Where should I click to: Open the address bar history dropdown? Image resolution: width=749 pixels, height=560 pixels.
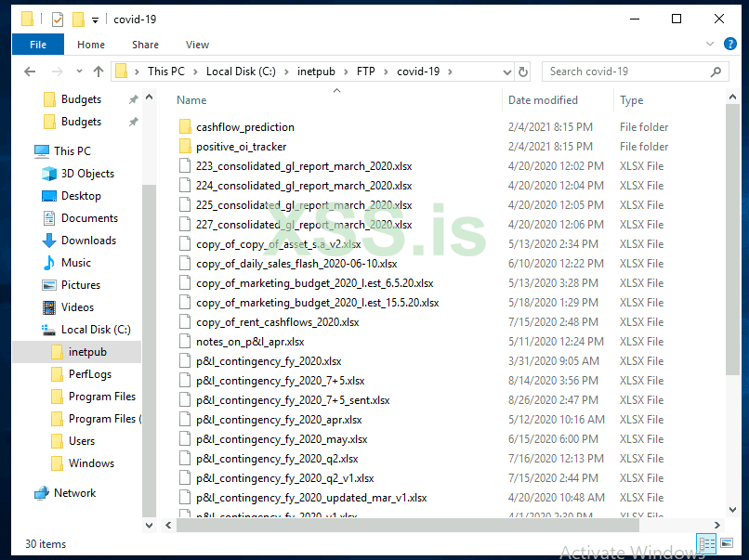507,72
